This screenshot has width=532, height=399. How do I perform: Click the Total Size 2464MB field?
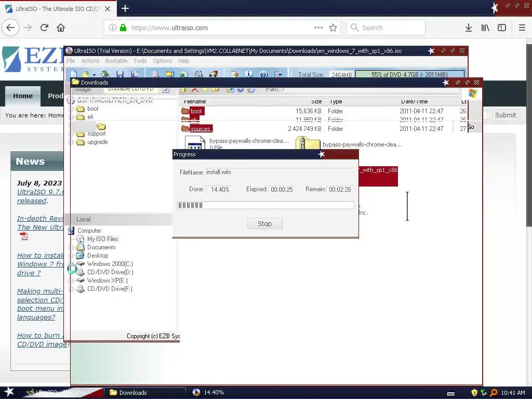pos(341,75)
